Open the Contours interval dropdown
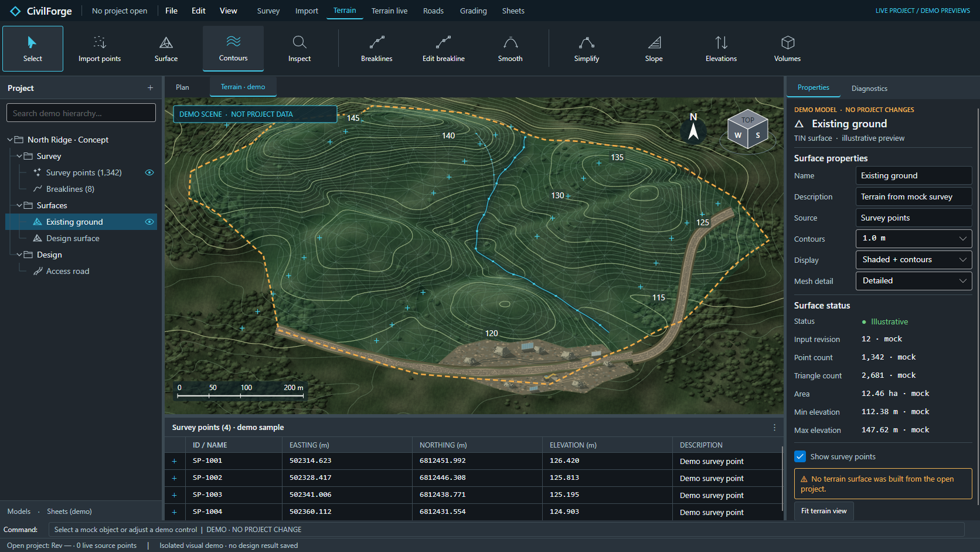 (914, 239)
